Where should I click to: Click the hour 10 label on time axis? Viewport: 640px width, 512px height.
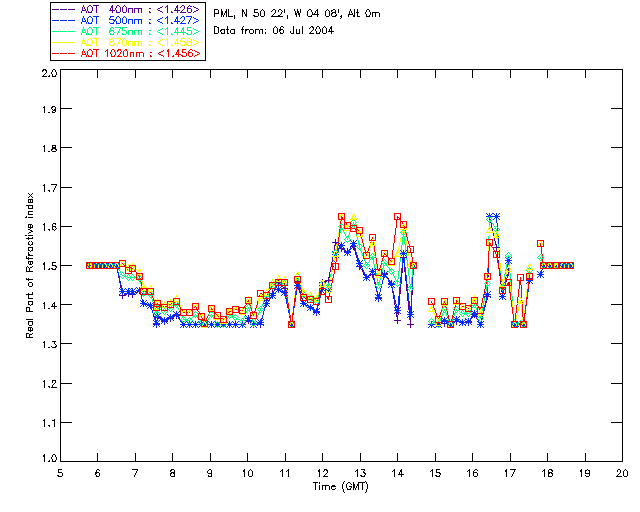[247, 473]
